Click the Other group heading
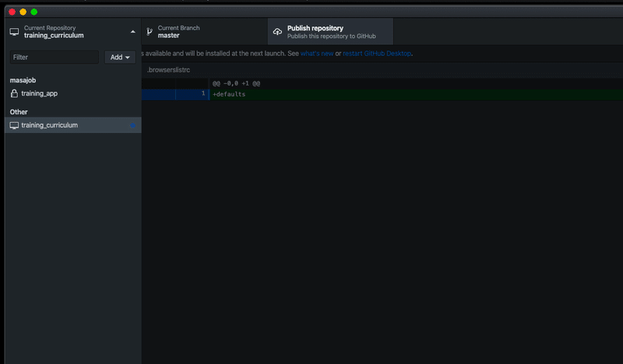Screen dimensions: 623x364 [x=19, y=112]
